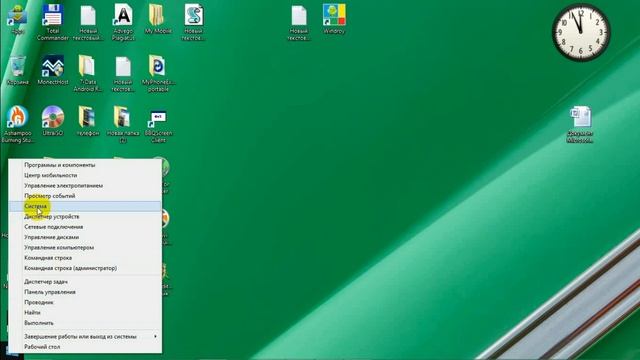Viewport: 640px width, 360px height.
Task: Expand the Завершение работы submenu arrow
Action: [155, 336]
